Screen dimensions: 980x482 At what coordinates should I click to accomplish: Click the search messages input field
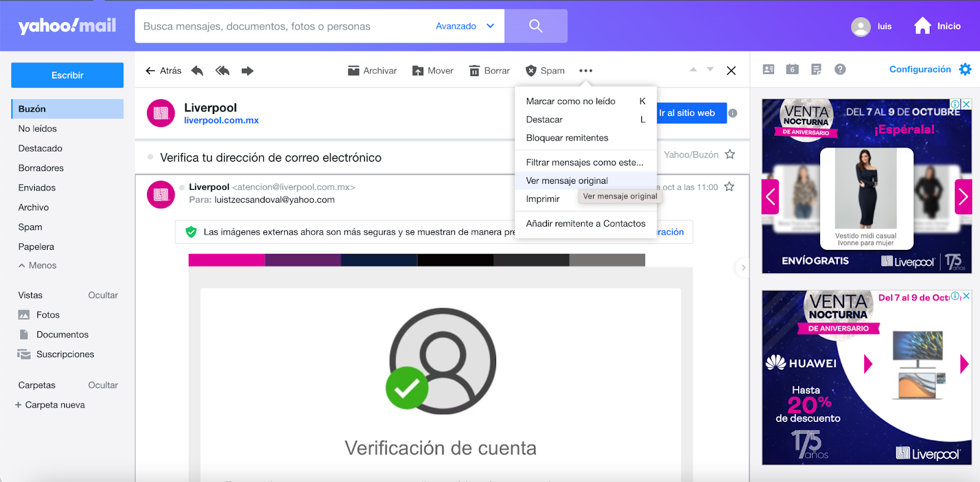[282, 26]
